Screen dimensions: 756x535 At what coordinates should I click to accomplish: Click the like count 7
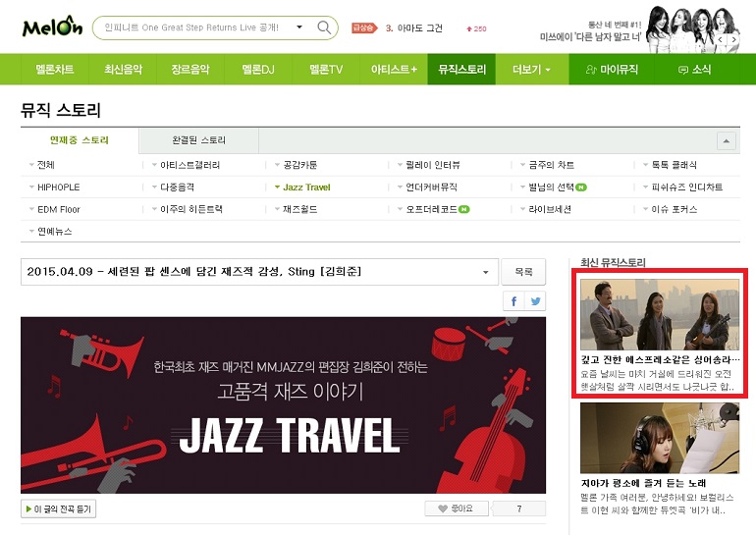click(x=519, y=508)
